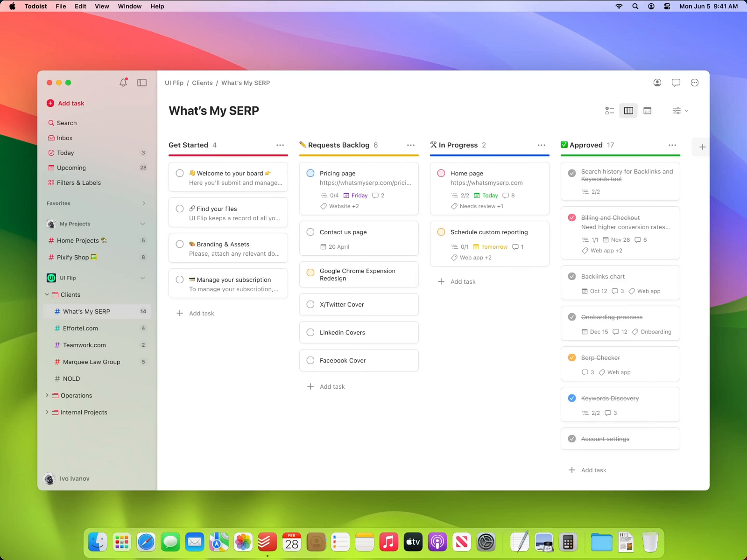Complete the Pricing page task
Screen dimensions: 747x560
(x=310, y=173)
